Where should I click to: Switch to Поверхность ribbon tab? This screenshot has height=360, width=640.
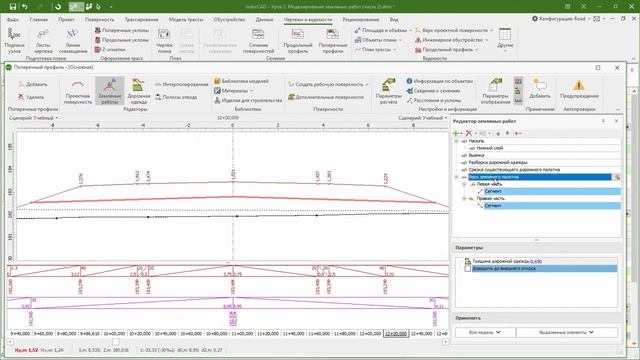100,19
